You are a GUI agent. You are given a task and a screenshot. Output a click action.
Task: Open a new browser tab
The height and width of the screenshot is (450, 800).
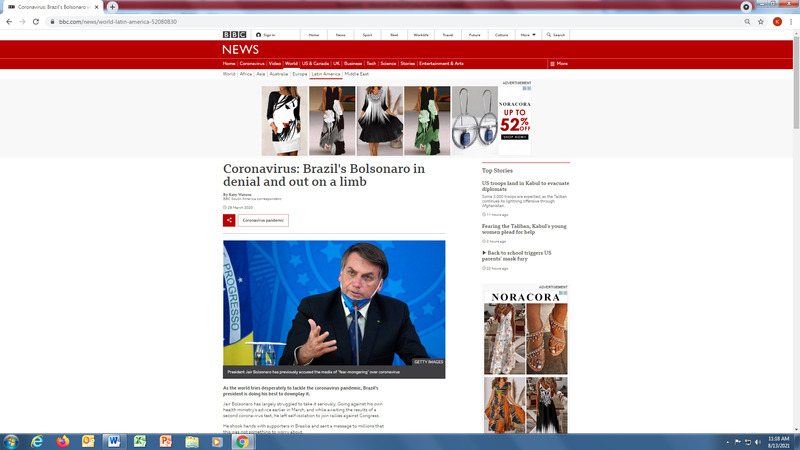pyautogui.click(x=113, y=7)
